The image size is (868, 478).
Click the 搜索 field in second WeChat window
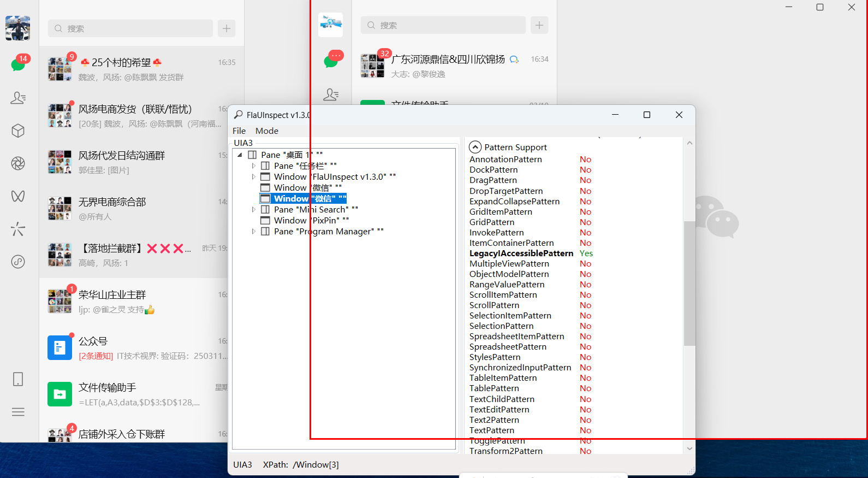click(x=443, y=25)
